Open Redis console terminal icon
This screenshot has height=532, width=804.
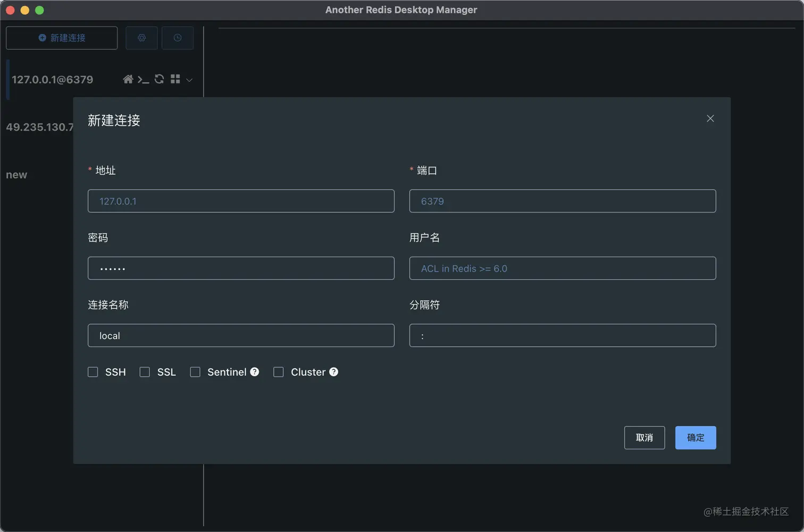(x=143, y=80)
